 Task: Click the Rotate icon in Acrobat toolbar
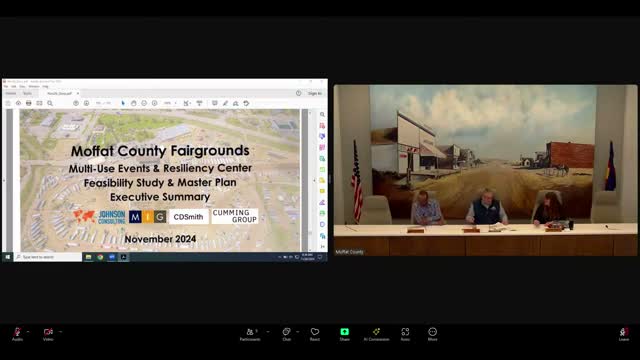click(246, 103)
